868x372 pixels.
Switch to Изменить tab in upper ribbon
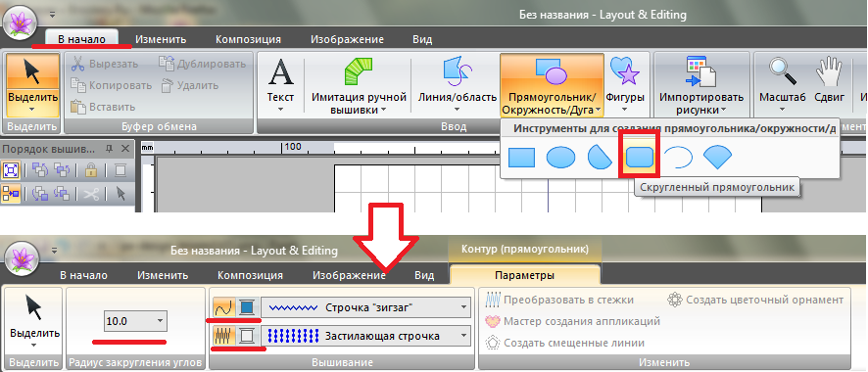click(x=161, y=39)
